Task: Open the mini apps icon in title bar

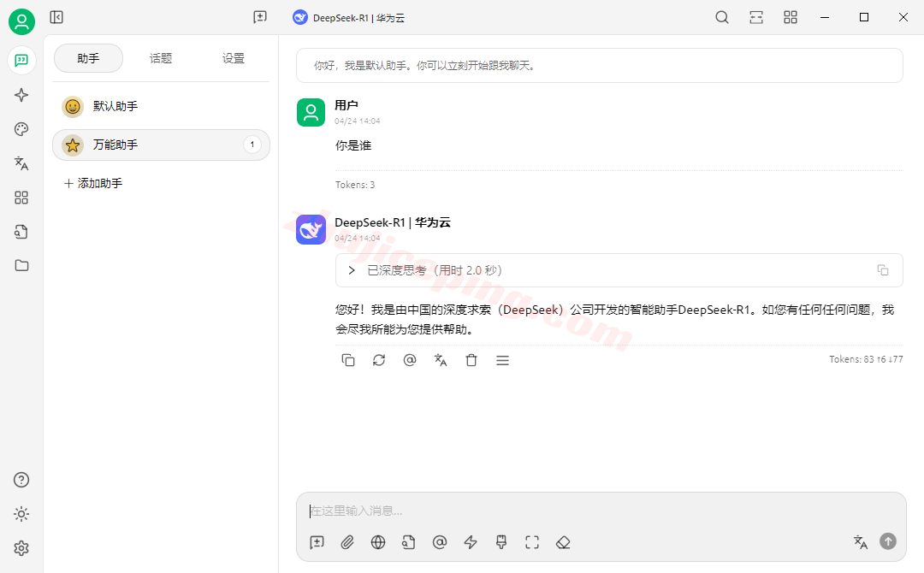Action: coord(791,17)
